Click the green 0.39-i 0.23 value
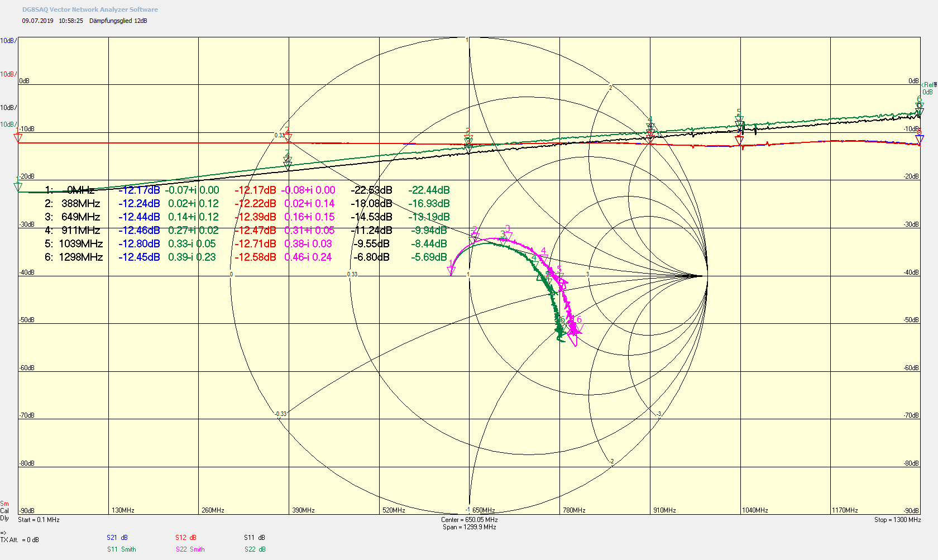The width and height of the screenshot is (938, 560). click(192, 257)
